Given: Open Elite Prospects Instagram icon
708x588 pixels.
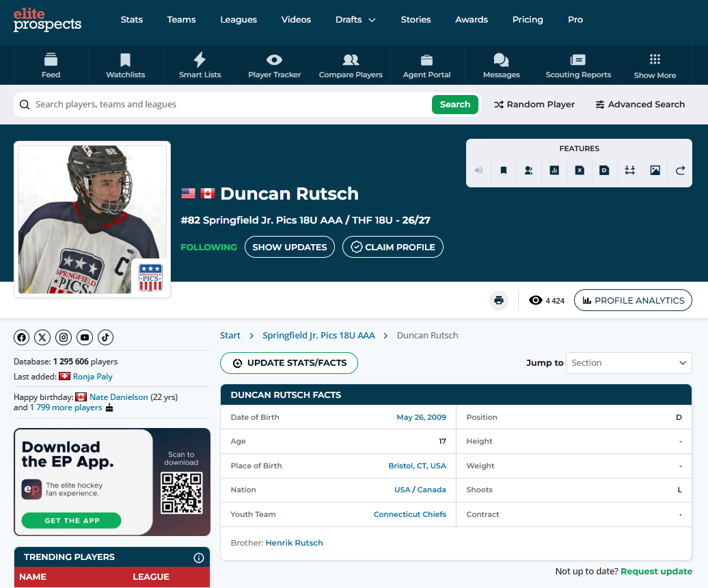Looking at the screenshot, I should (x=64, y=337).
